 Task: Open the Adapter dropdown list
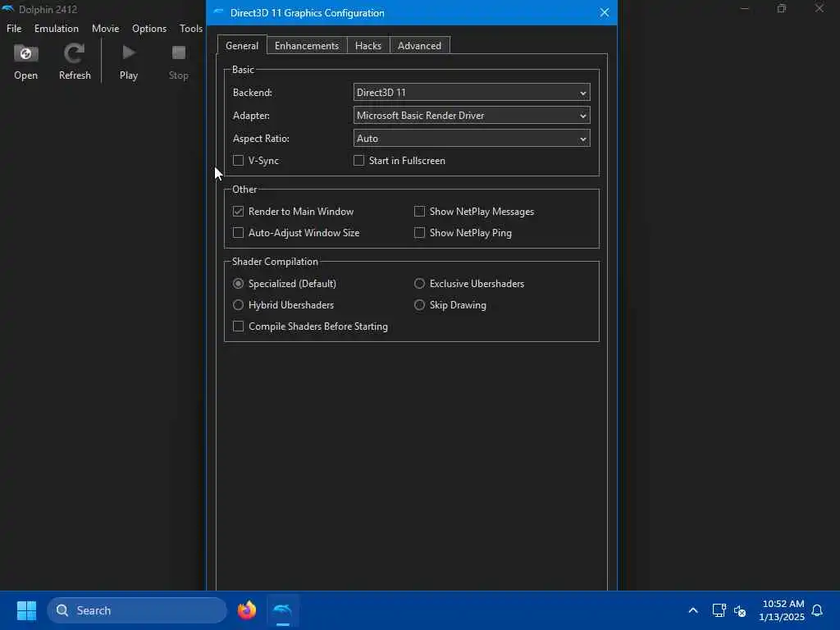(x=472, y=115)
